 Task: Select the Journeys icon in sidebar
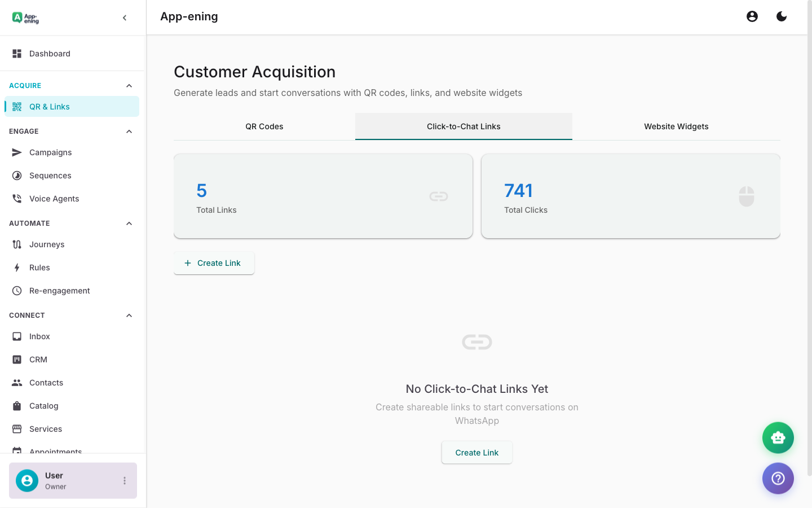pyautogui.click(x=17, y=244)
